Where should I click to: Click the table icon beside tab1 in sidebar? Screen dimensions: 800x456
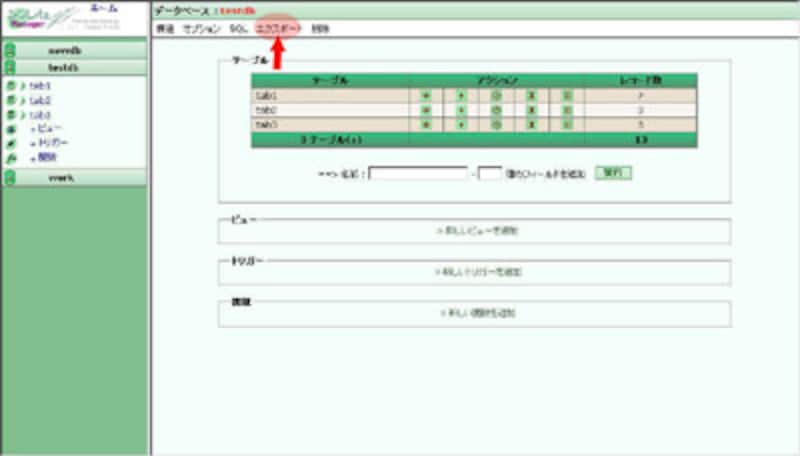pos(11,86)
